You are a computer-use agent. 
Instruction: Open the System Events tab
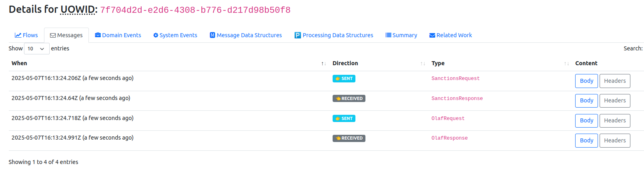[175, 35]
